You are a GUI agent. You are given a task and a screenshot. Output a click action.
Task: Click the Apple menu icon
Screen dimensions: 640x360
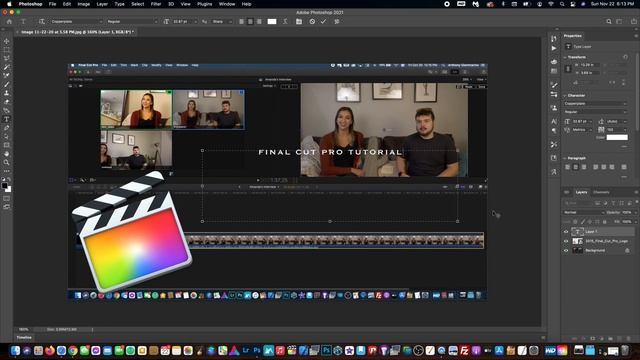click(9, 4)
